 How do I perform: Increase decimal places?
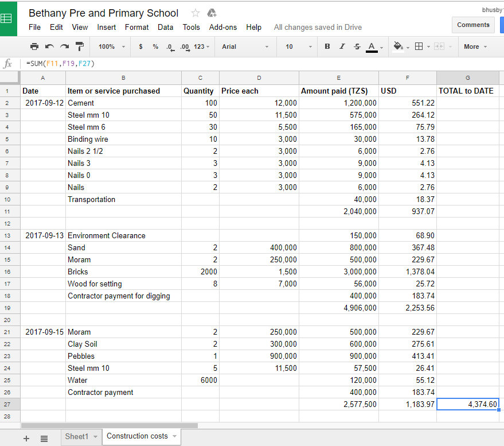(x=185, y=47)
